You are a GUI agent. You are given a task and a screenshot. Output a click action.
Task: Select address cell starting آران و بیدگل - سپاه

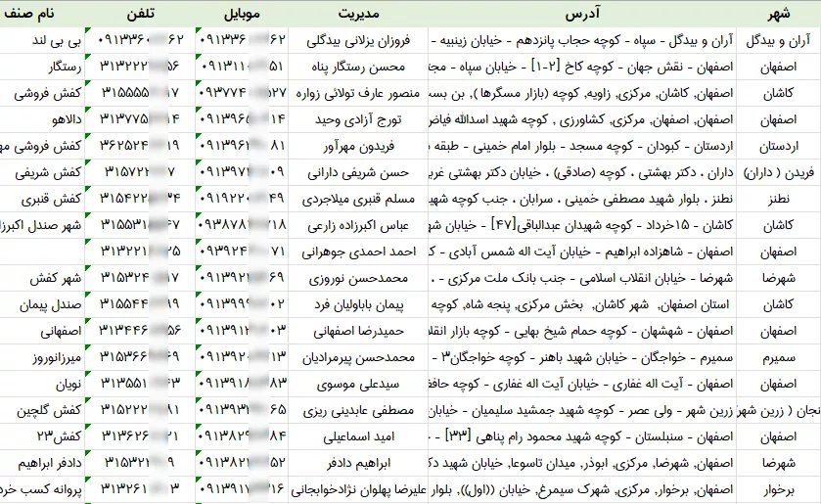582,41
